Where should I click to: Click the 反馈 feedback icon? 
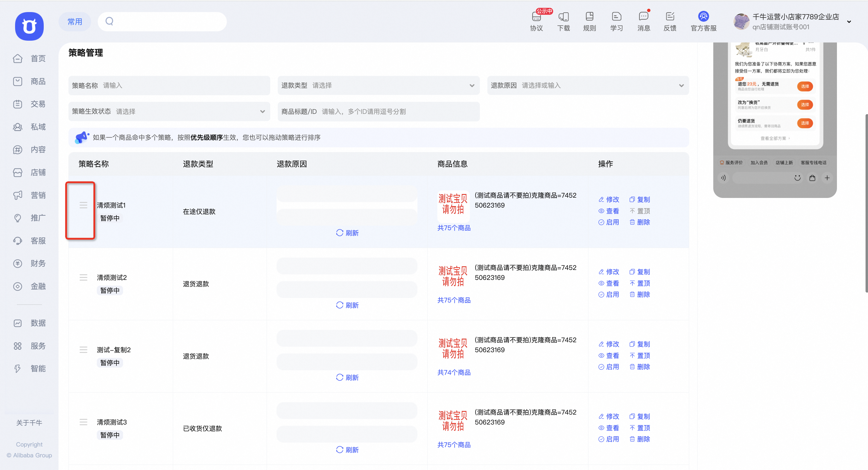[x=670, y=21]
